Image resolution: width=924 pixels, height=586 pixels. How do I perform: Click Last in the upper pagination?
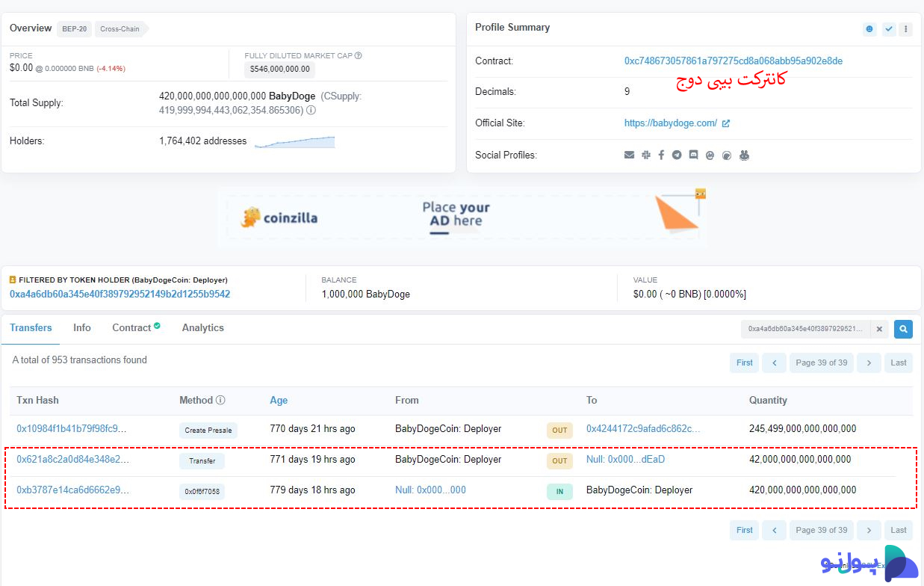[x=899, y=363]
